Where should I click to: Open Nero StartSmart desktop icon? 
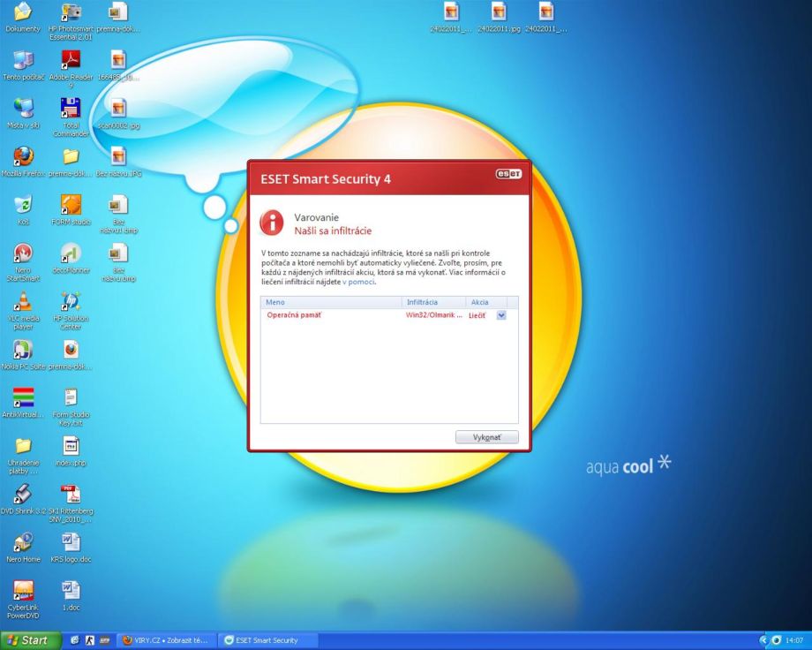(23, 254)
